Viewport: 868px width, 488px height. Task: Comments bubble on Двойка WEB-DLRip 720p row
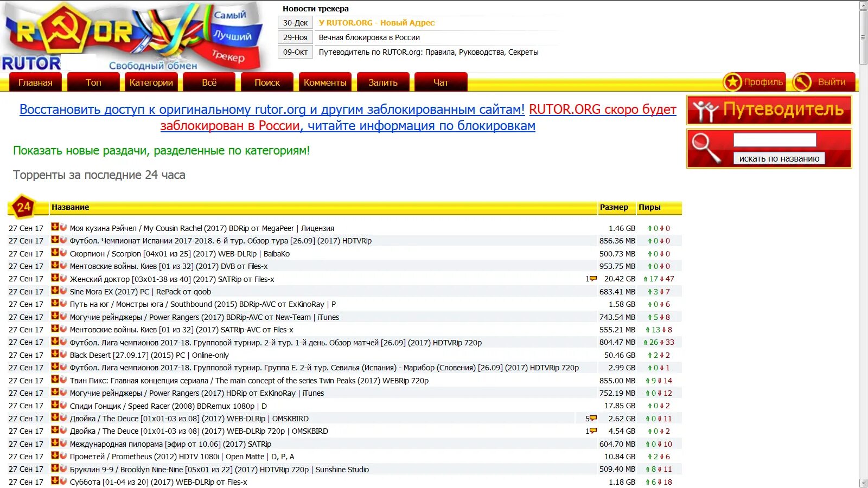pyautogui.click(x=593, y=431)
